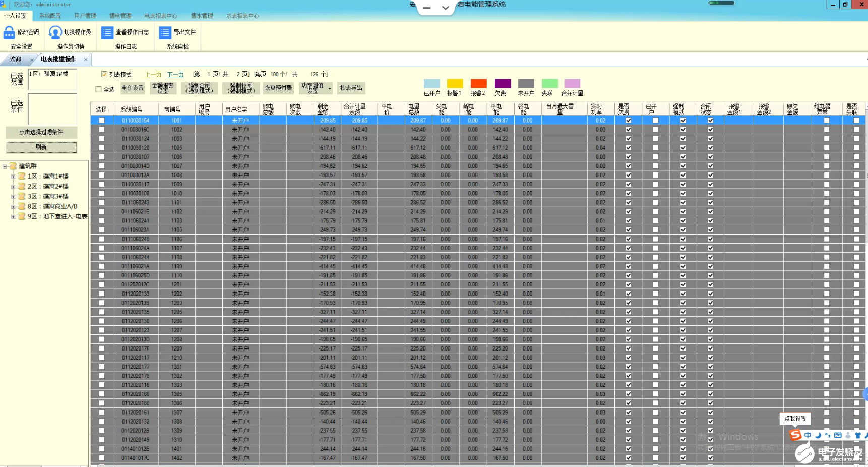Click the 已选条件 text box

coord(52,109)
